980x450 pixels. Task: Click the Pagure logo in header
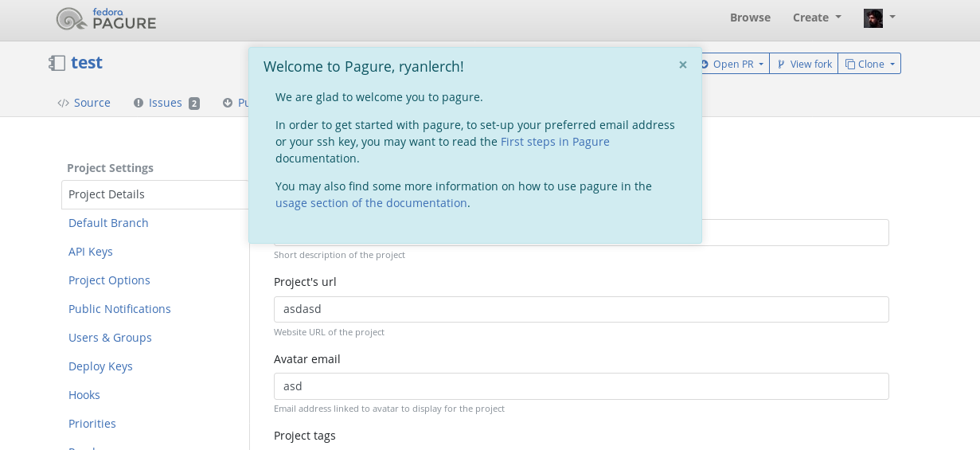106,18
